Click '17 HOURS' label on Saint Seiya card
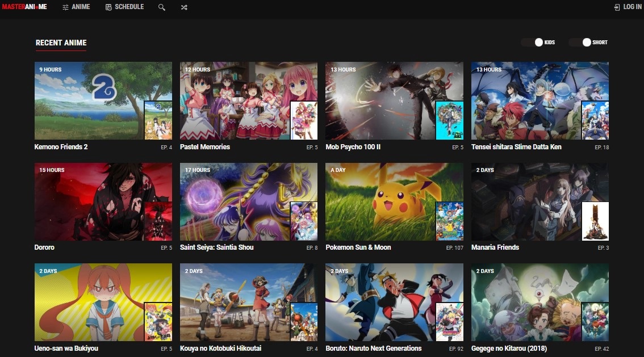 (198, 170)
